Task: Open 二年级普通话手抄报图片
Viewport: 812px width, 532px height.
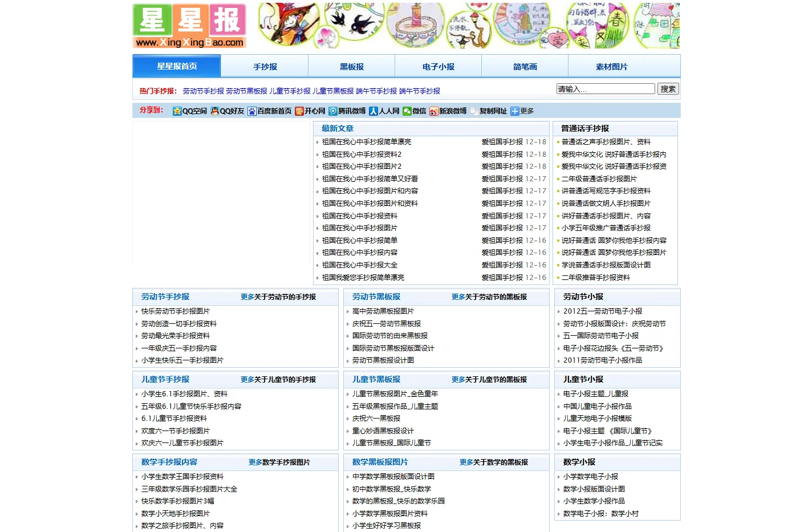Action: pos(599,179)
